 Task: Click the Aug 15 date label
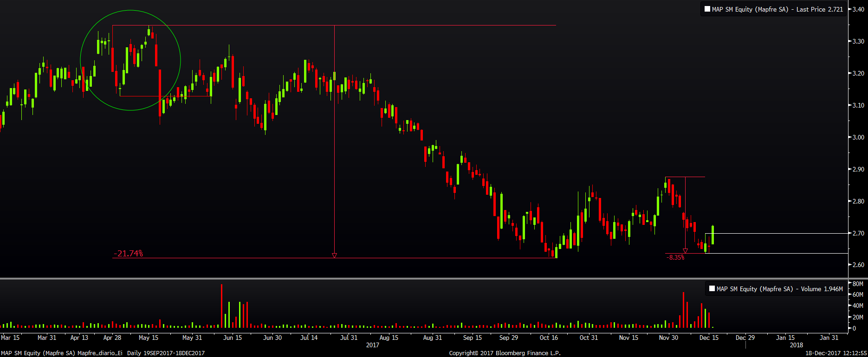point(389,338)
